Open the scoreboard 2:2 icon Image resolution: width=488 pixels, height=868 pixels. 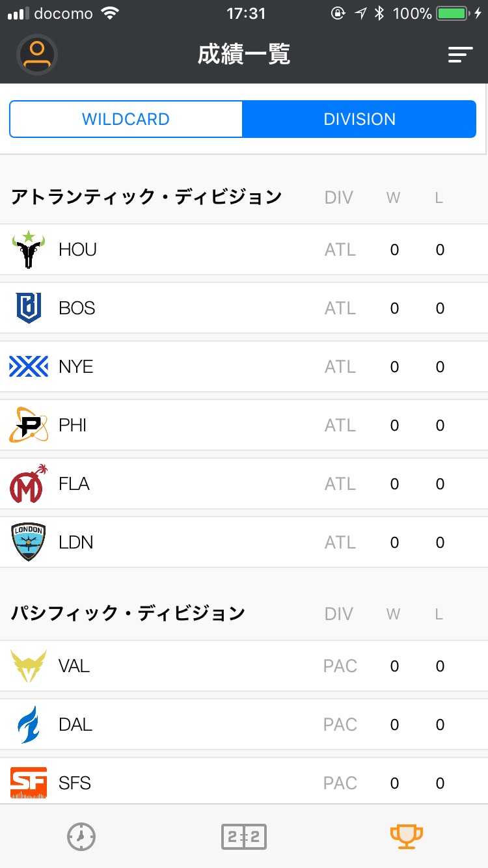tap(244, 837)
